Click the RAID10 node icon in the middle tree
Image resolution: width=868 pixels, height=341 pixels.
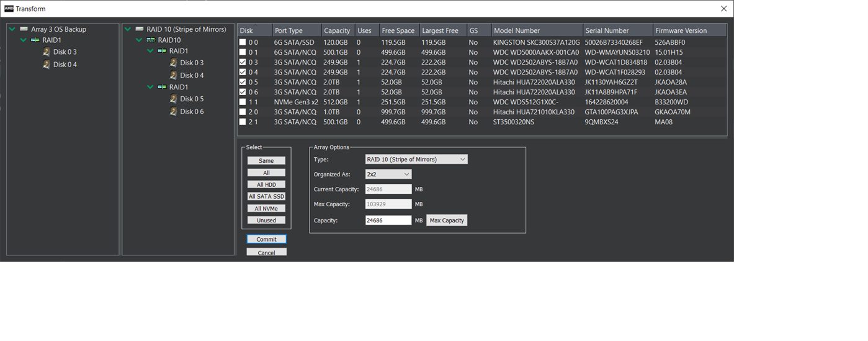click(x=150, y=40)
